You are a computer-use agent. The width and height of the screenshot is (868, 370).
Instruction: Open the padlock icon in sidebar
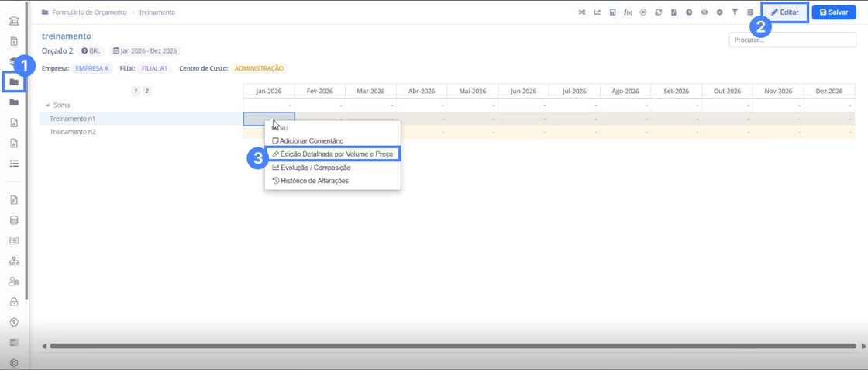tap(14, 302)
